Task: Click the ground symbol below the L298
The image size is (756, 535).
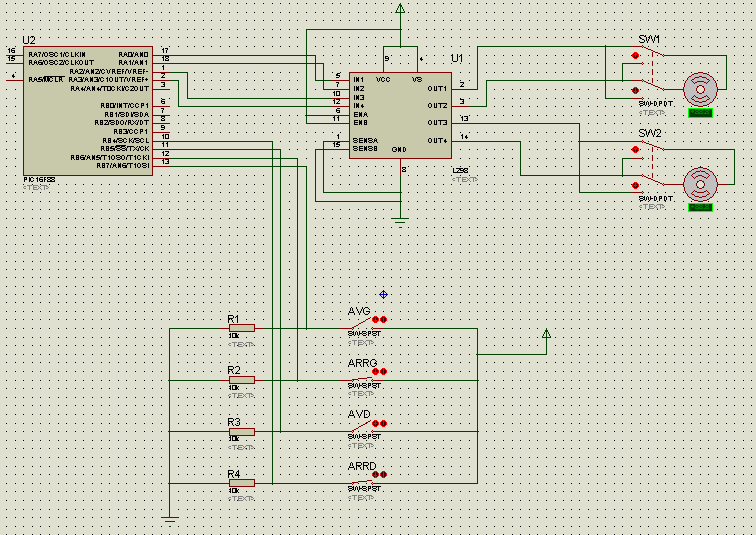Action: [400, 222]
